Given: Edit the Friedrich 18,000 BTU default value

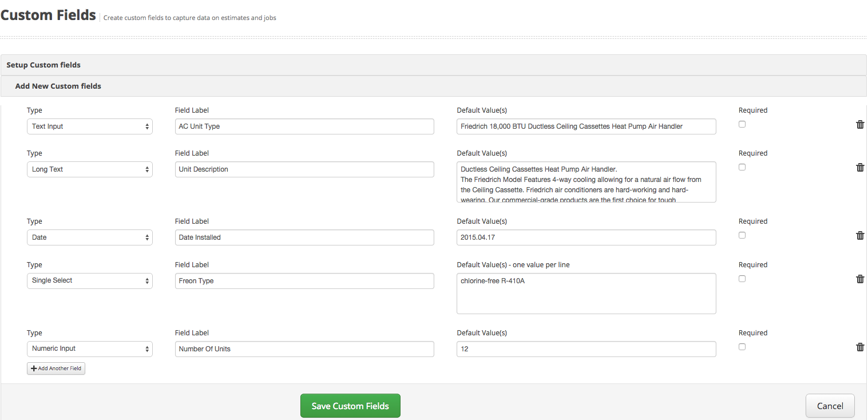Looking at the screenshot, I should pos(586,126).
